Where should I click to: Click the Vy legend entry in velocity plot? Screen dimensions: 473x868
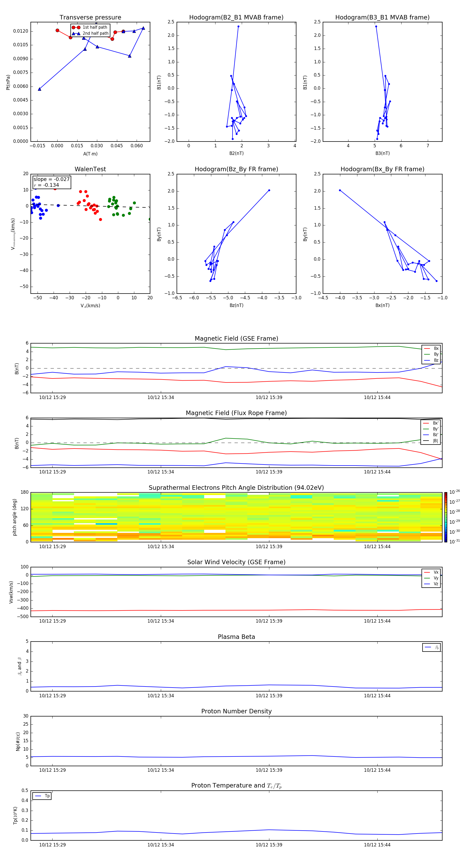coord(431,578)
